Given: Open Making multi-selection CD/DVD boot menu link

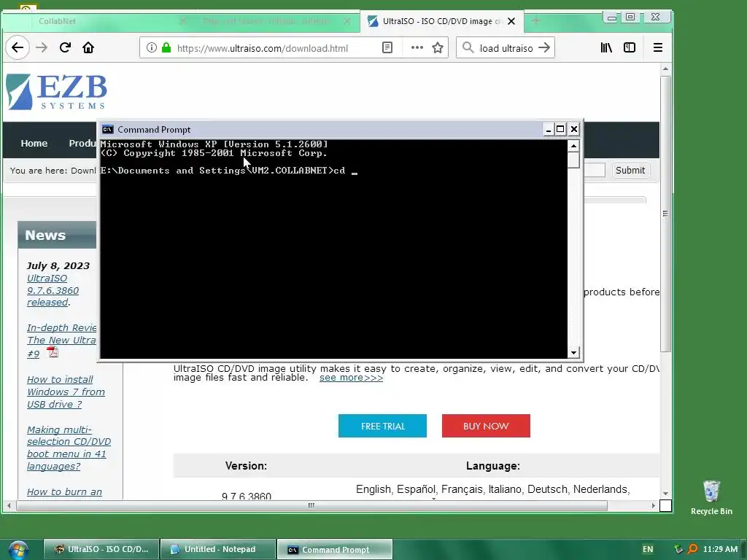Looking at the screenshot, I should click(x=69, y=448).
